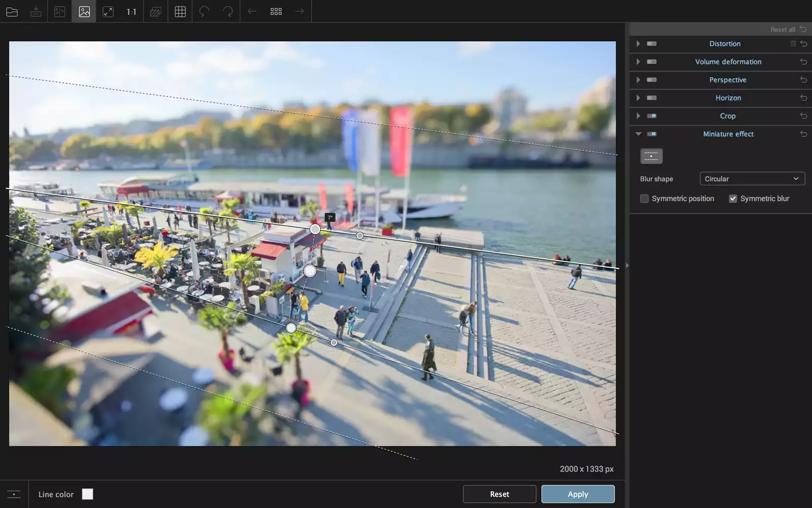
Task: Expand the Distortion palette
Action: tap(638, 44)
